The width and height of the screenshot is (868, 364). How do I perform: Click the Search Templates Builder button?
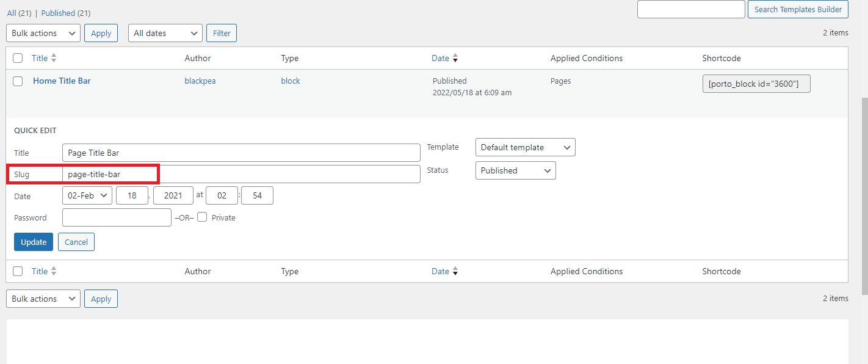tap(798, 9)
